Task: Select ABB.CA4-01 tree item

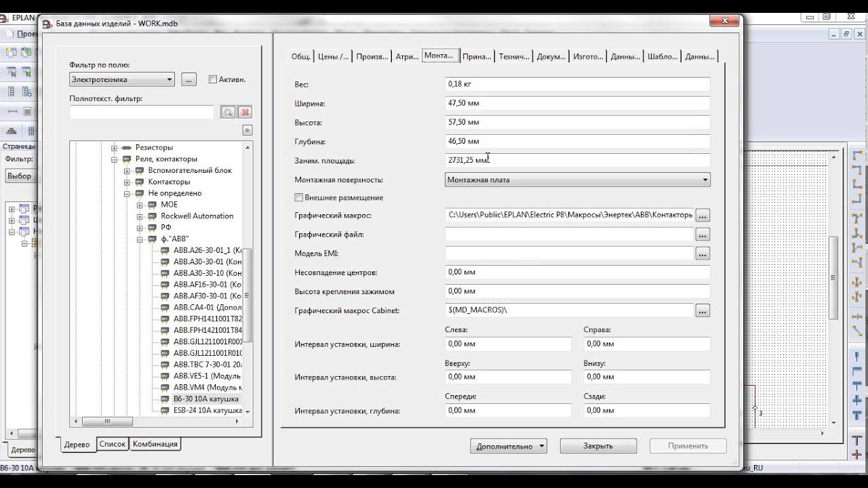Action: click(207, 307)
